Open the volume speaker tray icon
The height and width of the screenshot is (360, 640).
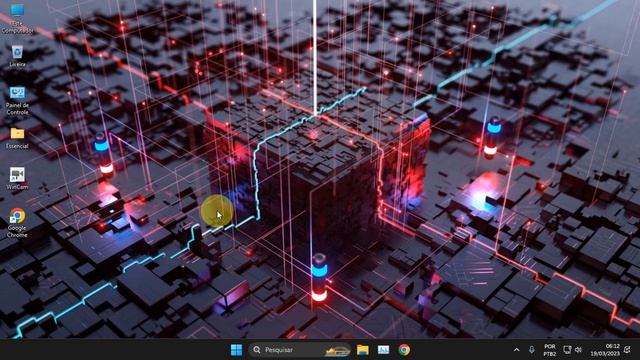pyautogui.click(x=578, y=350)
